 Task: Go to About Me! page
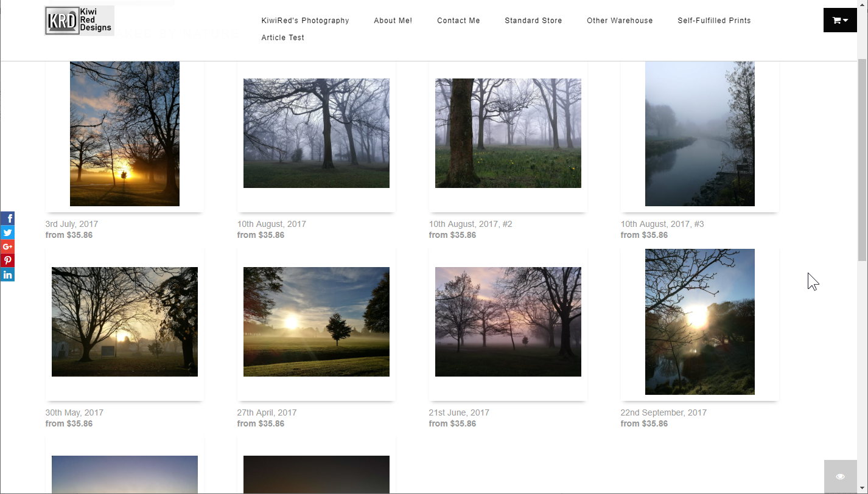[x=393, y=21]
